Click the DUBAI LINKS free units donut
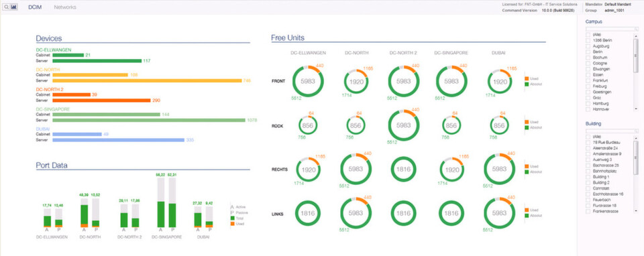This screenshot has height=256, width=644. 499,213
